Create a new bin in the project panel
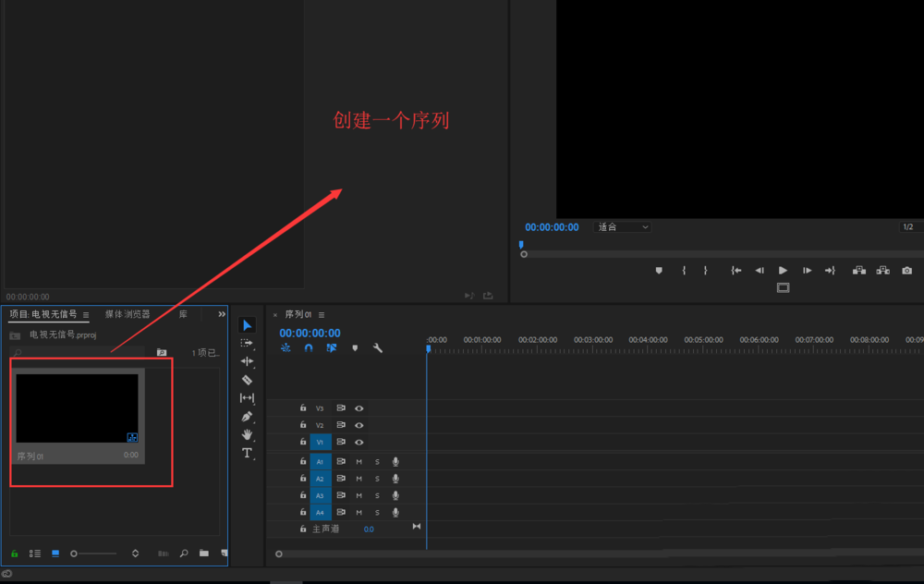This screenshot has width=924, height=584. pyautogui.click(x=204, y=553)
